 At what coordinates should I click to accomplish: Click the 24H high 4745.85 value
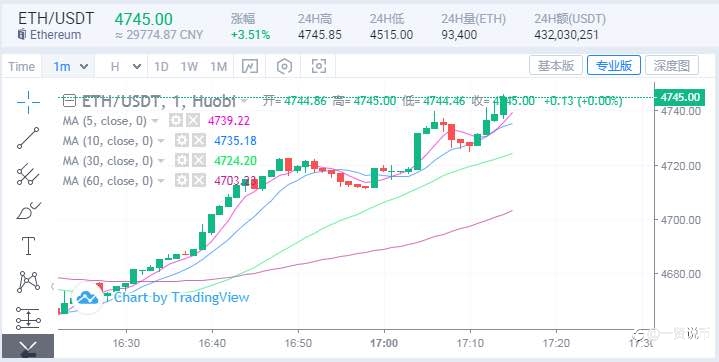pos(320,35)
